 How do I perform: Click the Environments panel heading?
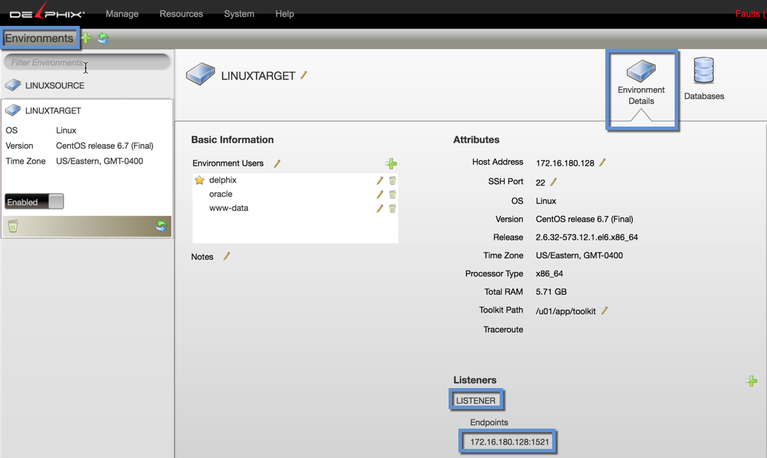tap(39, 38)
